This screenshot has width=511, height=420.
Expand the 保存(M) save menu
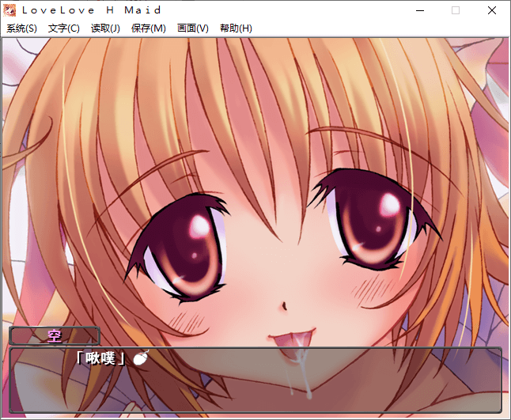pos(149,28)
